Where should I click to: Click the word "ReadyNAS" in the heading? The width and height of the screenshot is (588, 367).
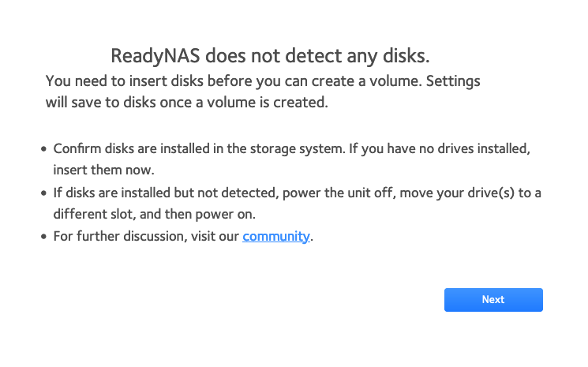155,56
